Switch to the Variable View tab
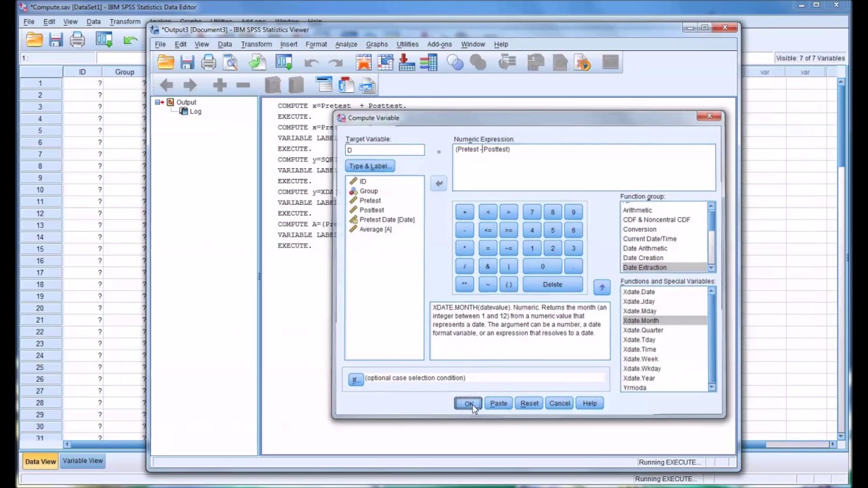868x488 pixels. click(83, 461)
